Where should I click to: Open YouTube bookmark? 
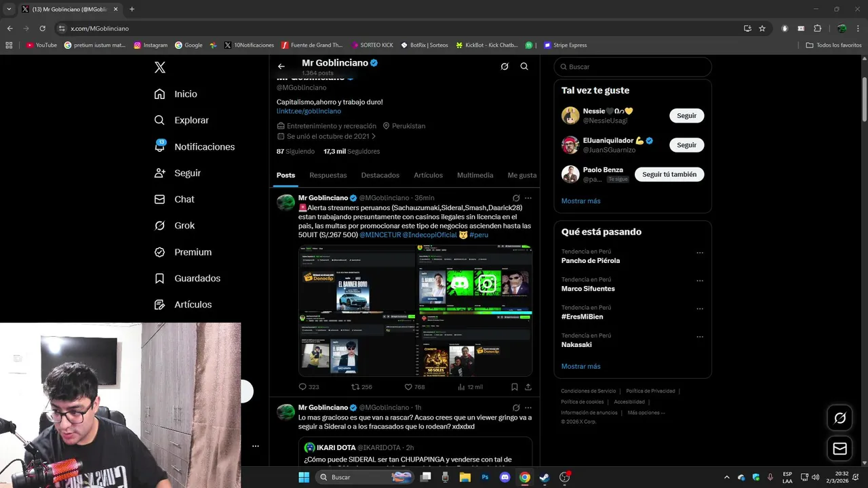click(x=42, y=45)
